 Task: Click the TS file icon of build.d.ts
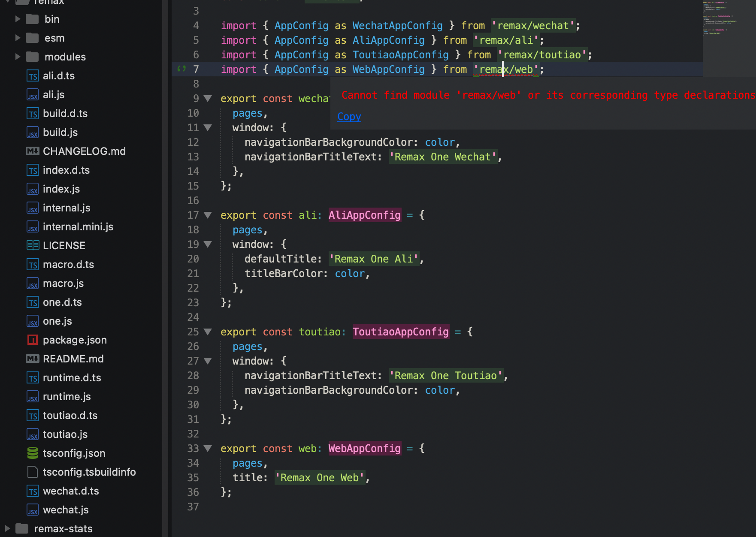[33, 114]
